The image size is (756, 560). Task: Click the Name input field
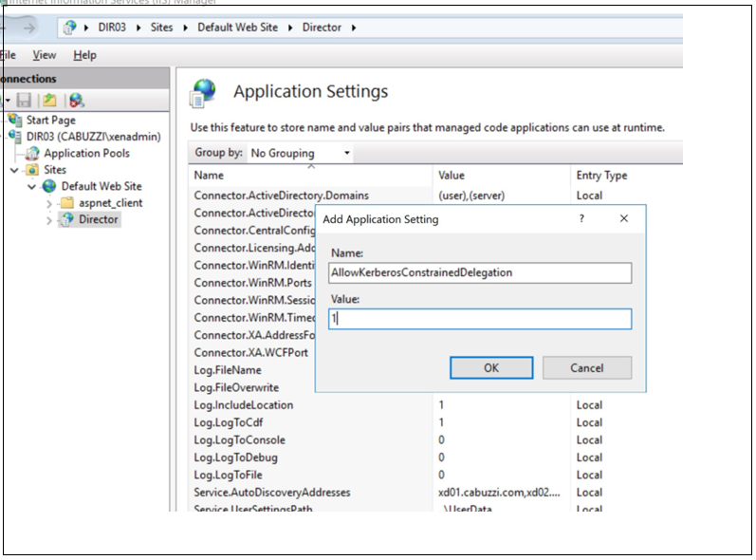click(x=479, y=272)
